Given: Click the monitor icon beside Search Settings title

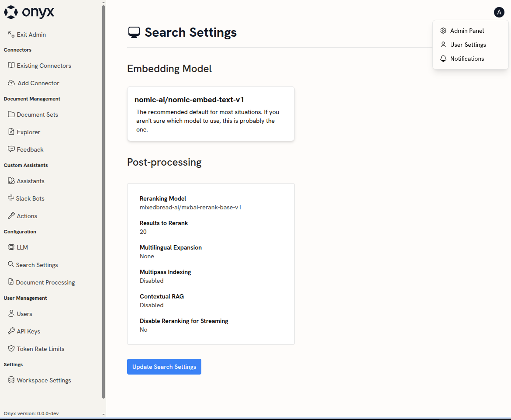Looking at the screenshot, I should 134,32.
